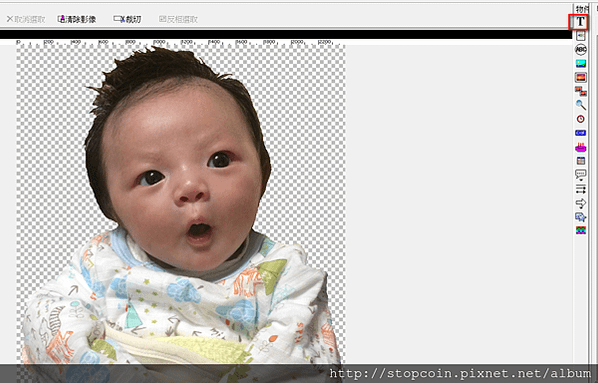Click the 清除影像 toolbar button

pos(77,19)
